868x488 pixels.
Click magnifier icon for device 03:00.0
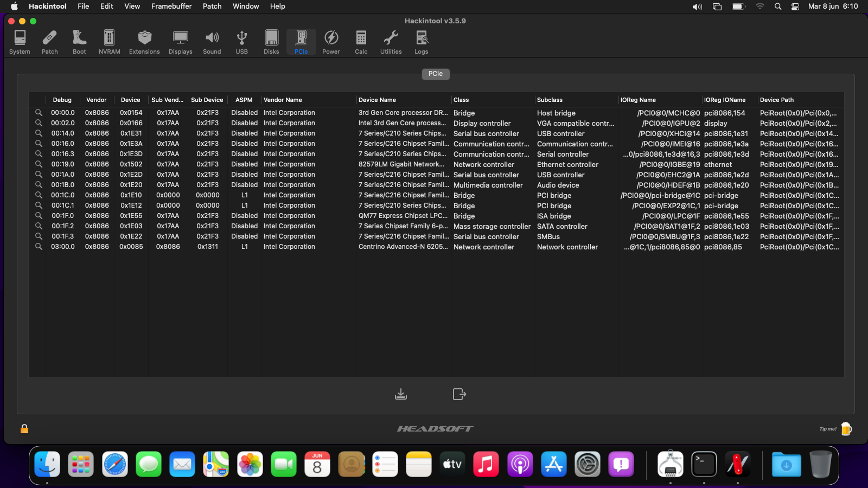pyautogui.click(x=39, y=247)
